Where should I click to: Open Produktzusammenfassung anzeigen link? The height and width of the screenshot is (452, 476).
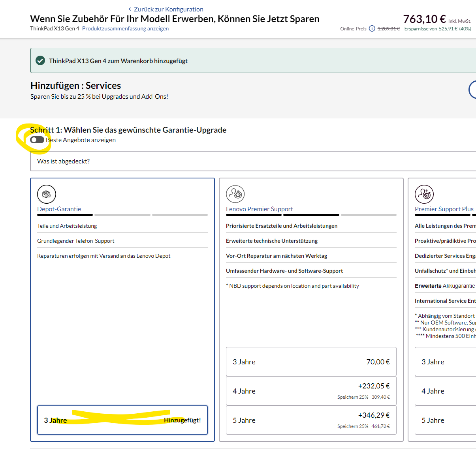pos(125,28)
